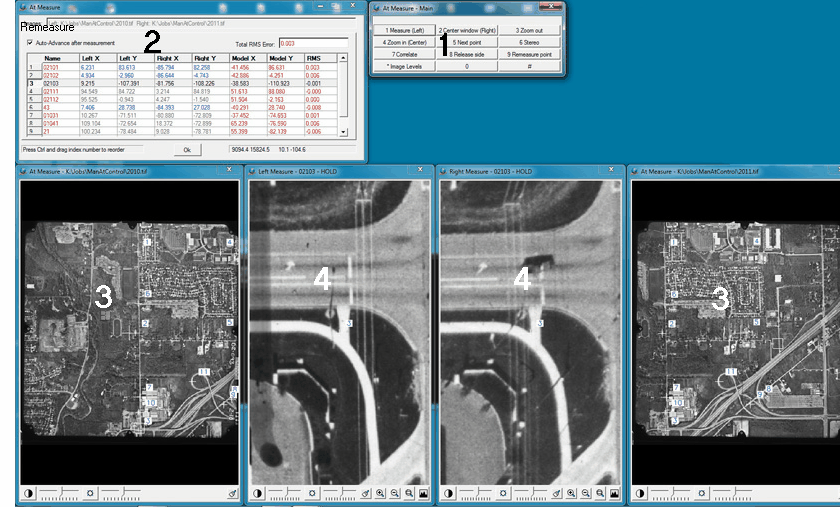Click '7 Correlate' button
840x507 pixels.
click(404, 54)
